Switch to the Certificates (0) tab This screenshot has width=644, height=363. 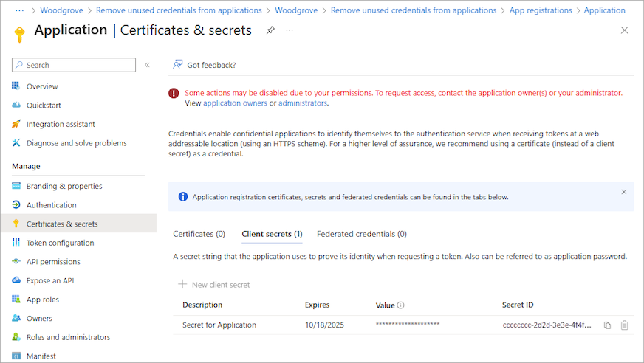click(199, 234)
